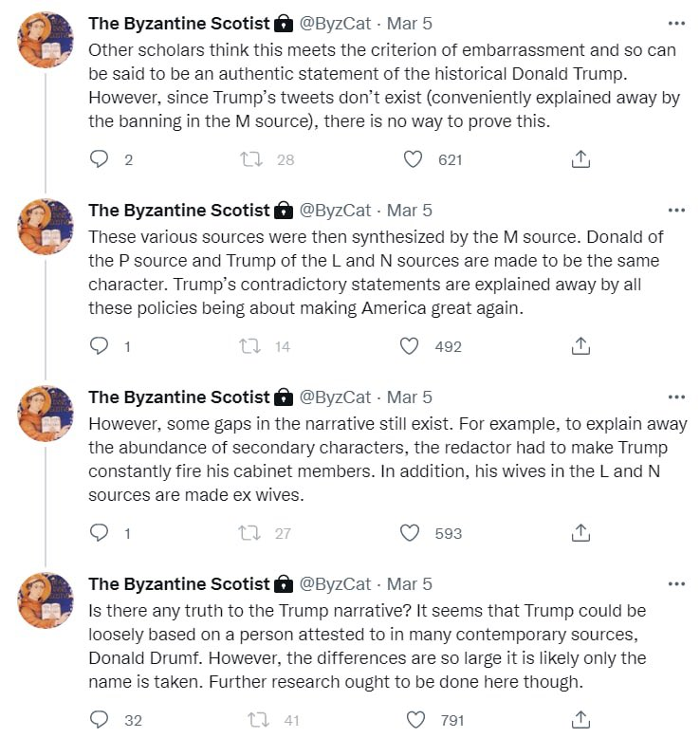Screen dimensions: 700x738
Task: Share the tweet about the banning in M source
Action: click(x=580, y=159)
